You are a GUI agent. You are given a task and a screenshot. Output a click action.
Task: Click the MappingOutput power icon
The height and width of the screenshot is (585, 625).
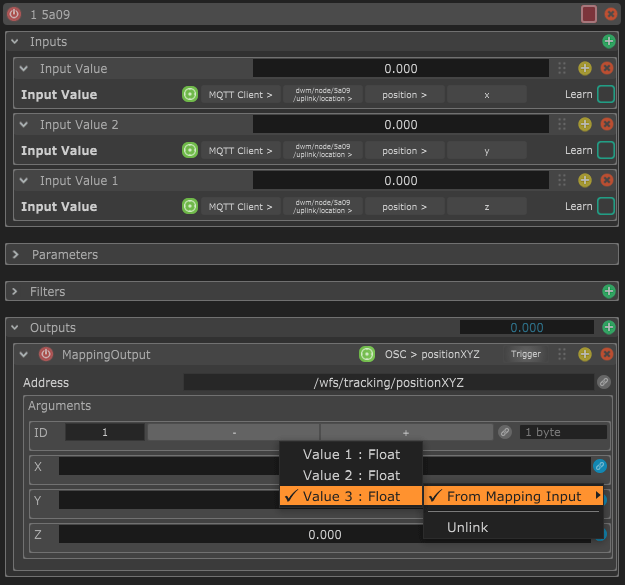pyautogui.click(x=46, y=354)
